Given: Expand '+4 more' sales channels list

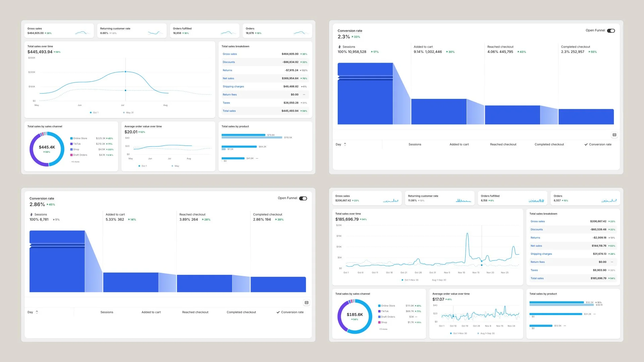Looking at the screenshot, I should coord(75,162).
